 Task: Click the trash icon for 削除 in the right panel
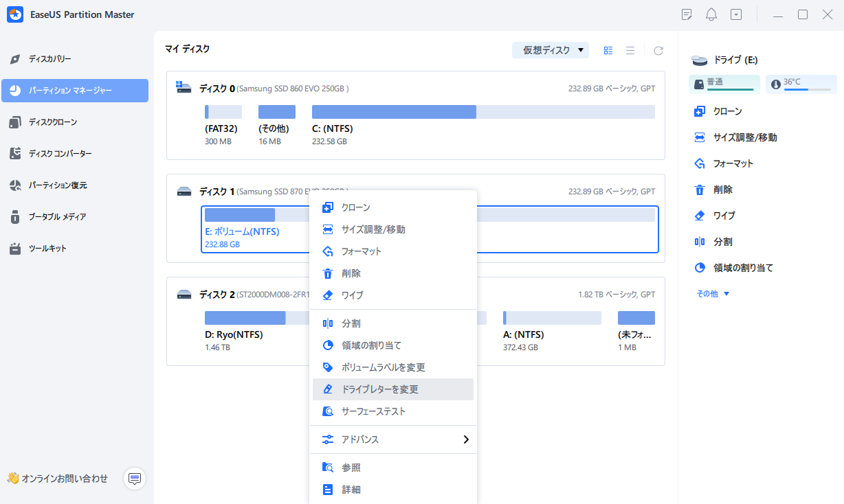700,190
